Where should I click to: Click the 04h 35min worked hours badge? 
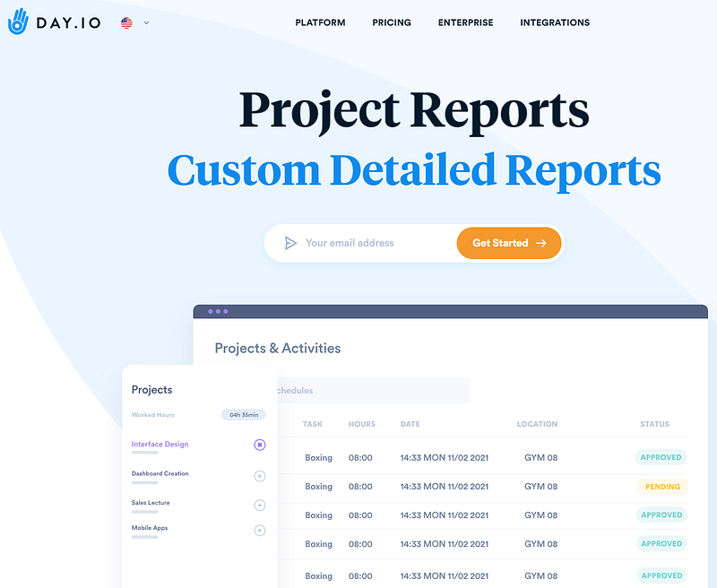pyautogui.click(x=243, y=415)
